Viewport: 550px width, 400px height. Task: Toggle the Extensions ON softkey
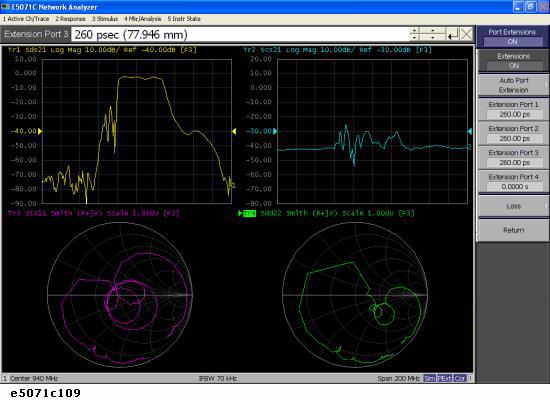[513, 61]
